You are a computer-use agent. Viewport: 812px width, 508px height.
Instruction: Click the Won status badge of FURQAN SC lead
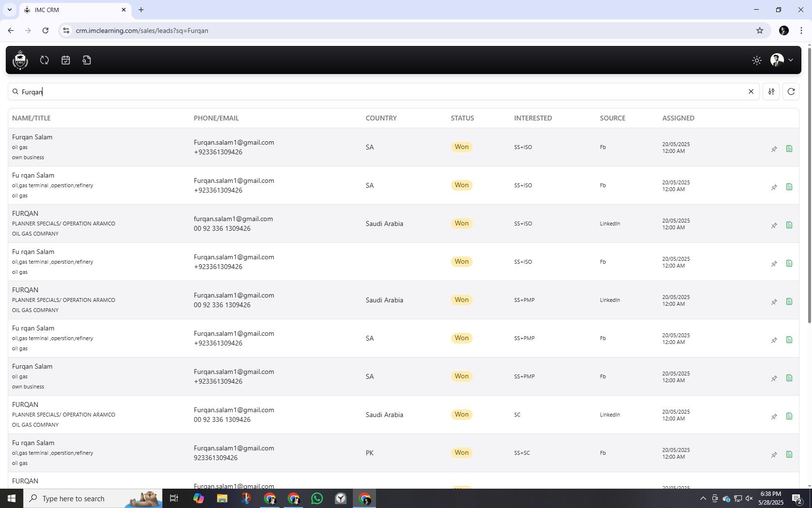tap(462, 415)
